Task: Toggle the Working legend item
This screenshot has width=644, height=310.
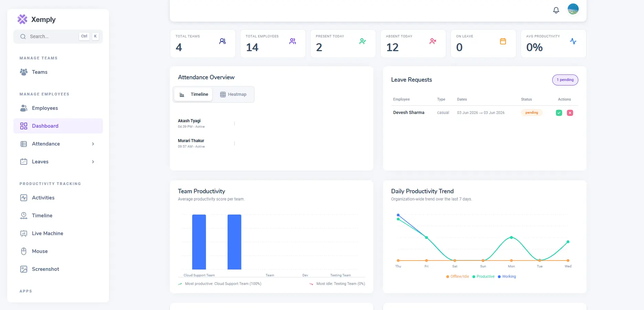Action: point(507,277)
